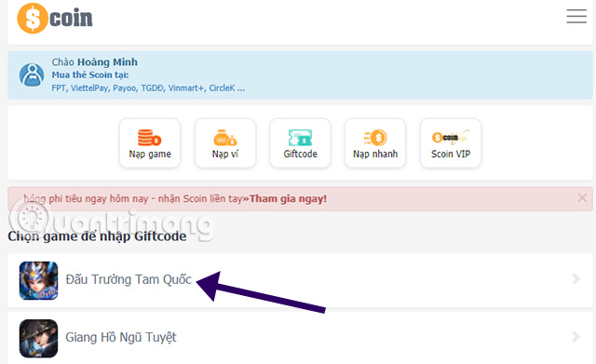
Task: Expand the Đấu Trường Tam Quốc chevron
Action: pyautogui.click(x=576, y=279)
